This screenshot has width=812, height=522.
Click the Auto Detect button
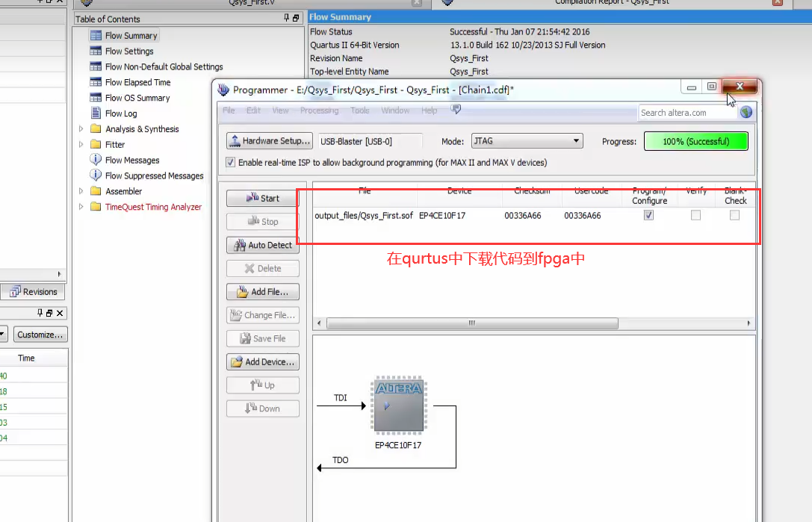262,245
